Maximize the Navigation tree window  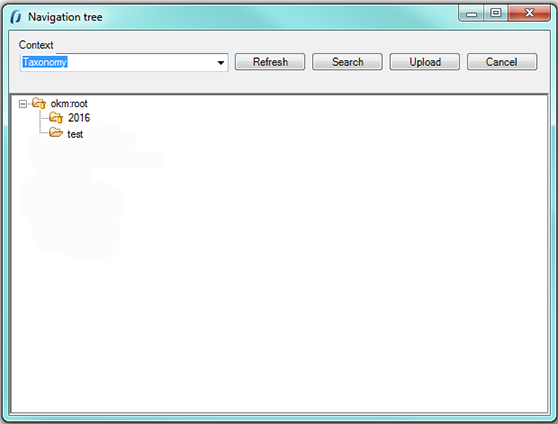[x=495, y=14]
